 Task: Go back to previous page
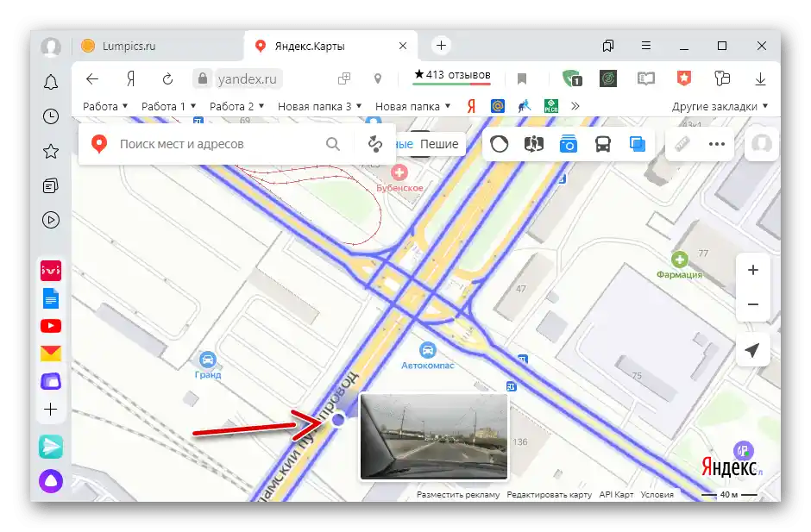click(x=92, y=79)
